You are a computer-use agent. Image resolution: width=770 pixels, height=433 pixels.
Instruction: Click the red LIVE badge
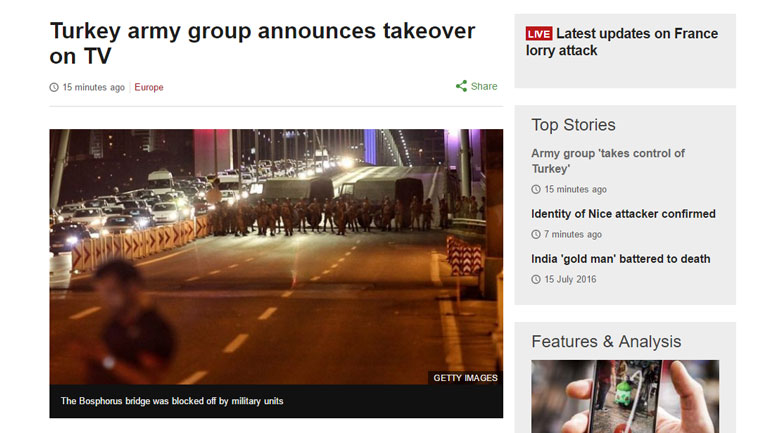539,34
